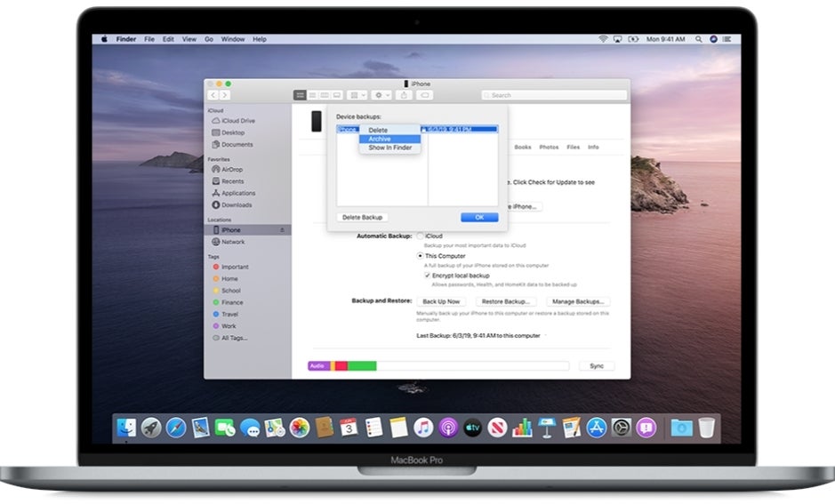Launch Music from the Dock
Image resolution: width=835 pixels, height=504 pixels.
coord(423,428)
